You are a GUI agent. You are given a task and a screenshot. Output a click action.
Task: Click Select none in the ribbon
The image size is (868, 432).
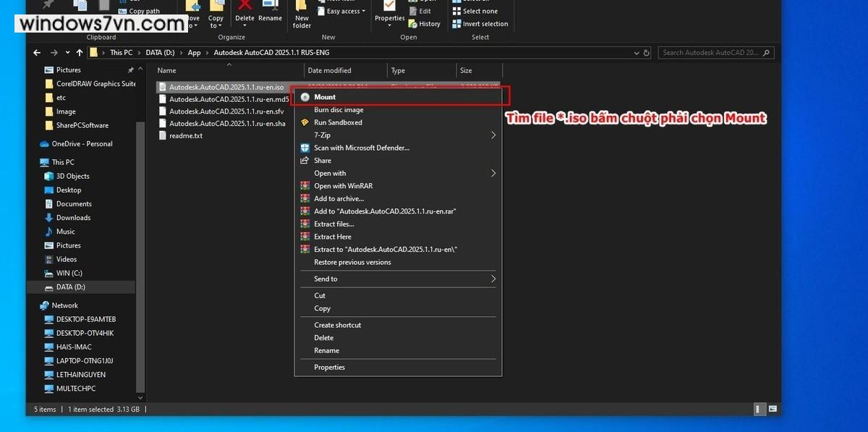tap(480, 12)
